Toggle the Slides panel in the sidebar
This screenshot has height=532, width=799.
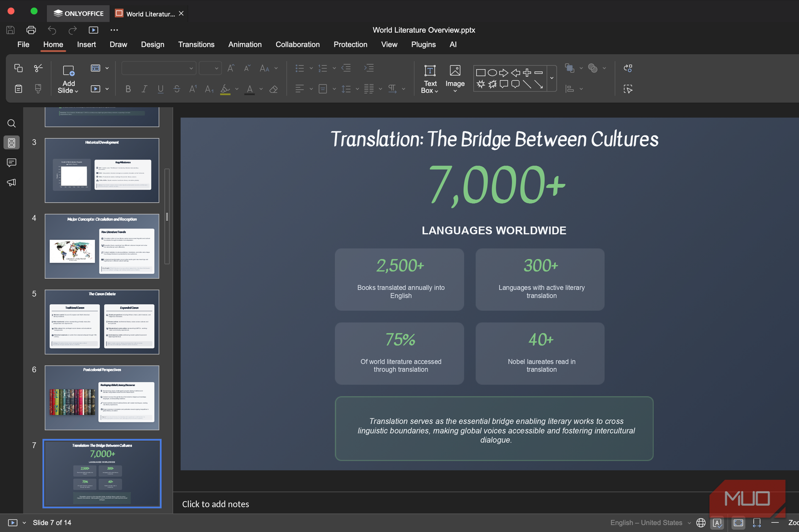(11, 143)
